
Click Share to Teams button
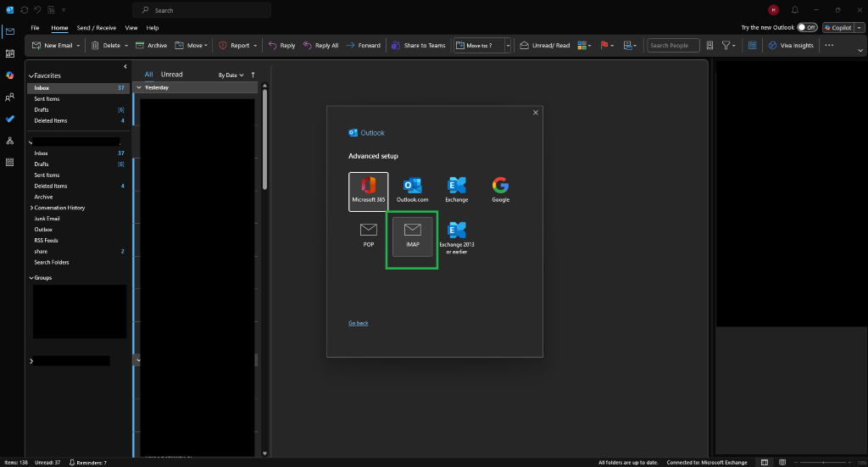click(419, 46)
